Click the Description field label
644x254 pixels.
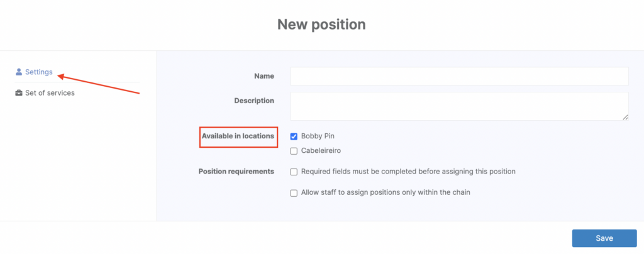point(254,101)
